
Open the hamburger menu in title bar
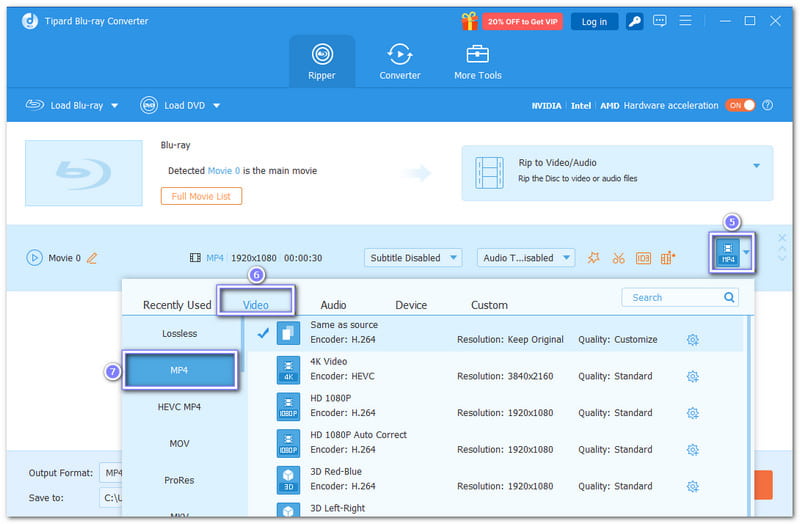pyautogui.click(x=685, y=21)
